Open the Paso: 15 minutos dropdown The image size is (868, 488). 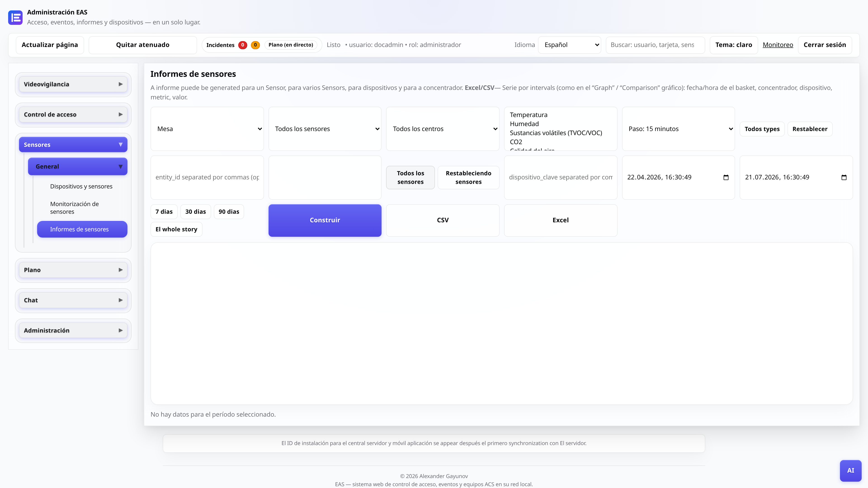click(678, 129)
